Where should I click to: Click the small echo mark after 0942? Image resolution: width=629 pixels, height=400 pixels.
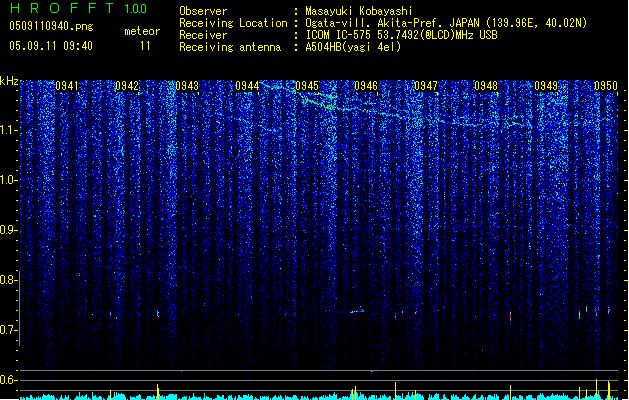tap(158, 313)
